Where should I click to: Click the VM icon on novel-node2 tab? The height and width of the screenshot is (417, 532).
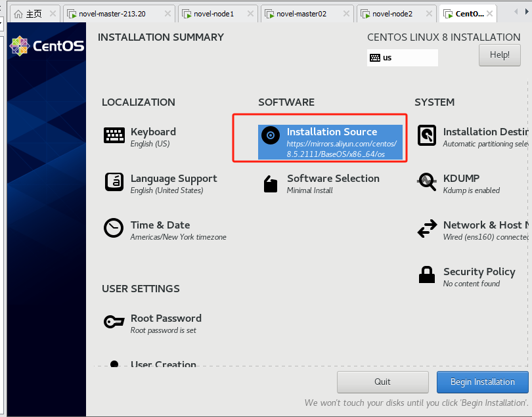[x=365, y=14]
